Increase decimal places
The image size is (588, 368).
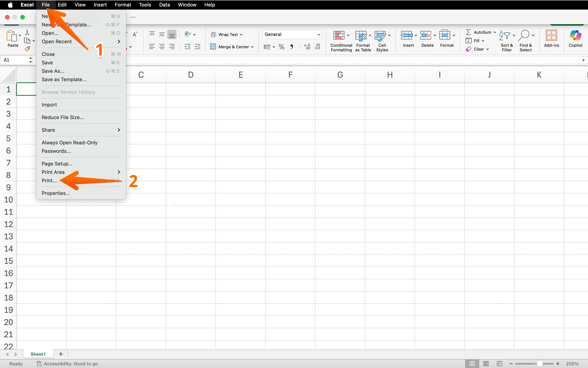(307, 47)
